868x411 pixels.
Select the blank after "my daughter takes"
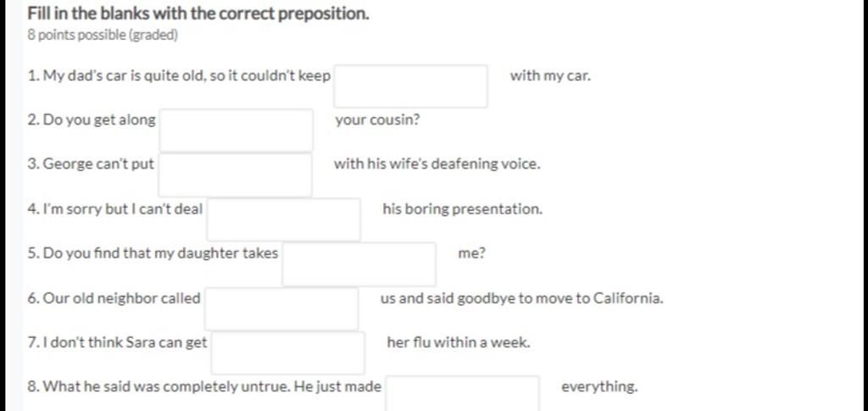[x=359, y=264]
